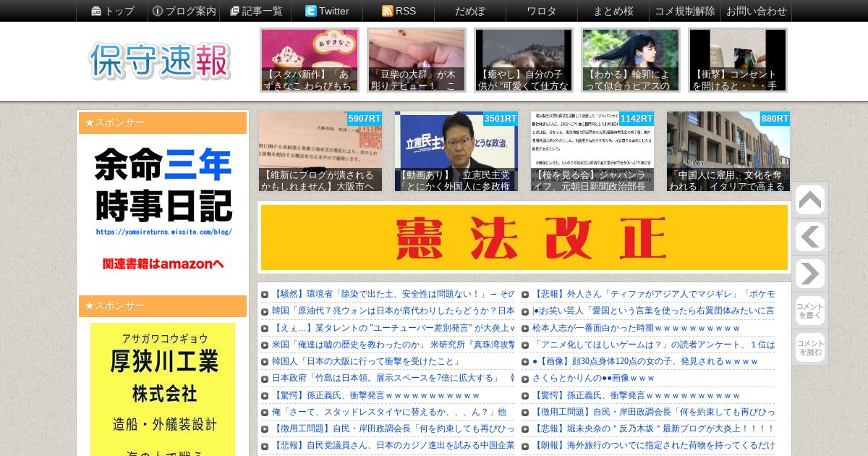
Task: Click the 保守速報 site logo
Action: point(160,61)
